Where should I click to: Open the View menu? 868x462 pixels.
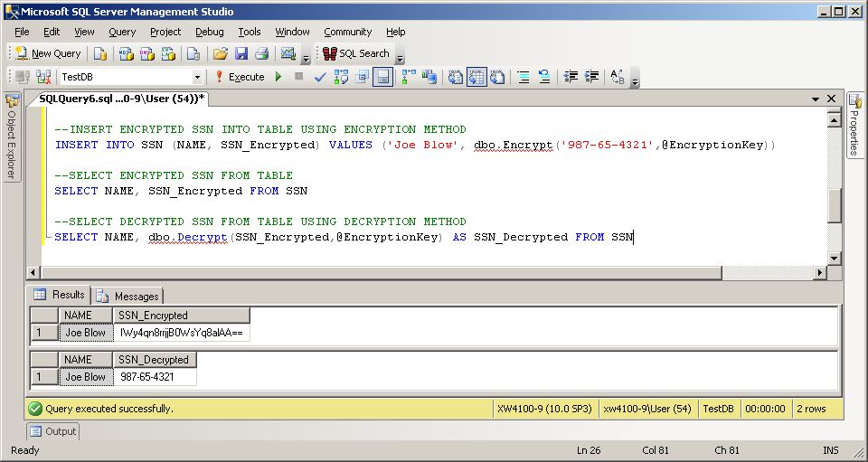click(84, 32)
